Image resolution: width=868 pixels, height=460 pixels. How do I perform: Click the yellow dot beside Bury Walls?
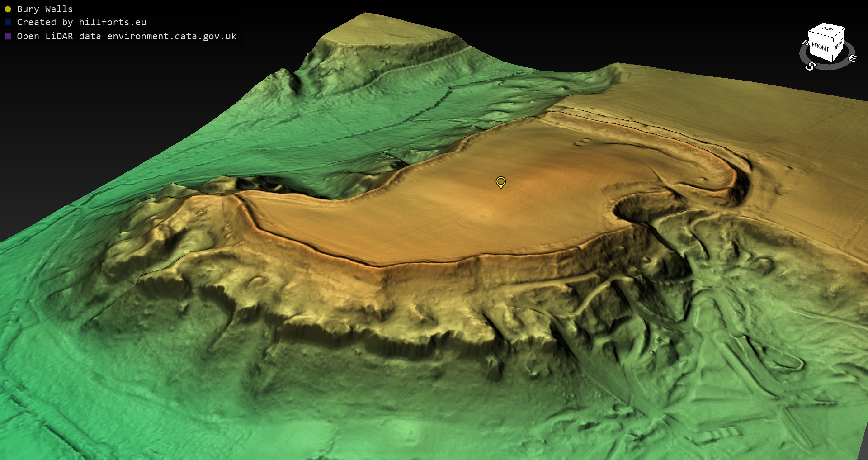(x=8, y=9)
